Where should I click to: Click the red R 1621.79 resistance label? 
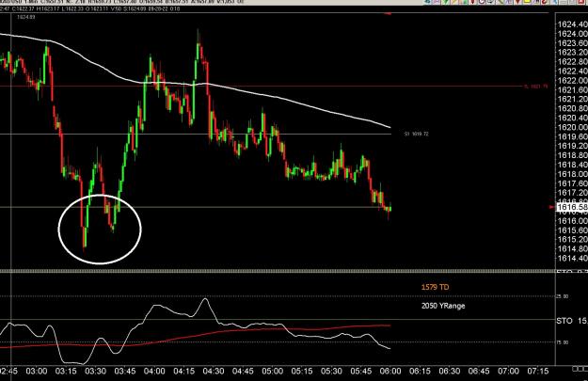pyautogui.click(x=536, y=87)
